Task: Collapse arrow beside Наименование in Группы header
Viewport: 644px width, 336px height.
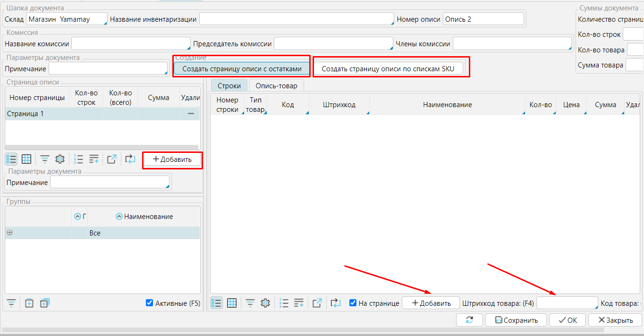Action: pos(119,217)
